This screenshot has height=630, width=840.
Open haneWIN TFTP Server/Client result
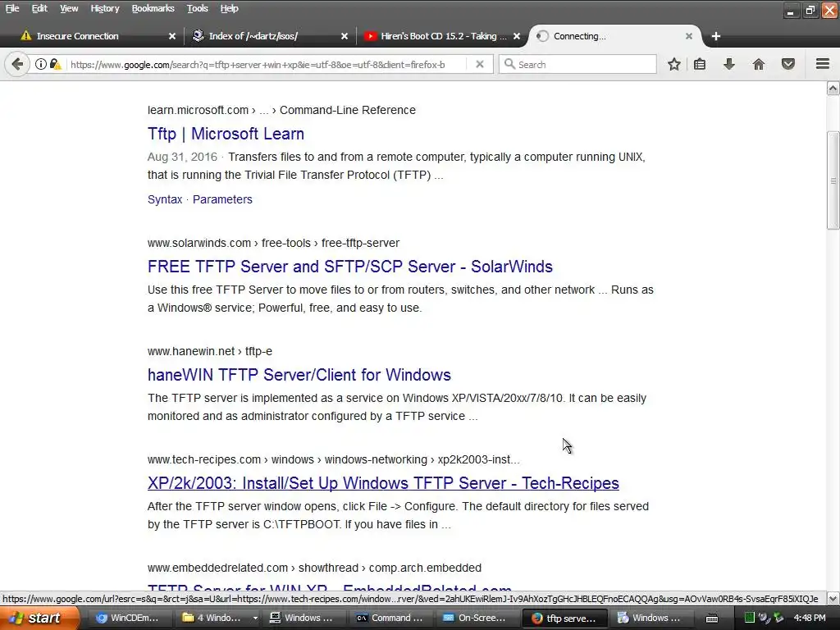tap(299, 374)
